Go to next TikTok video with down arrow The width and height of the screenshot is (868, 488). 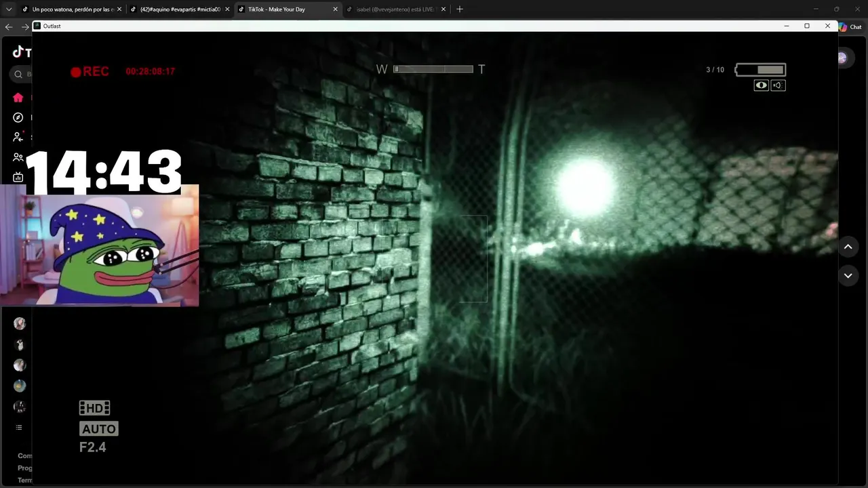coord(848,276)
